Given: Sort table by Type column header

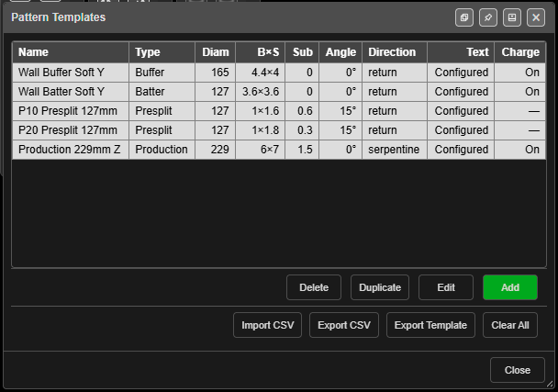Looking at the screenshot, I should (x=162, y=52).
